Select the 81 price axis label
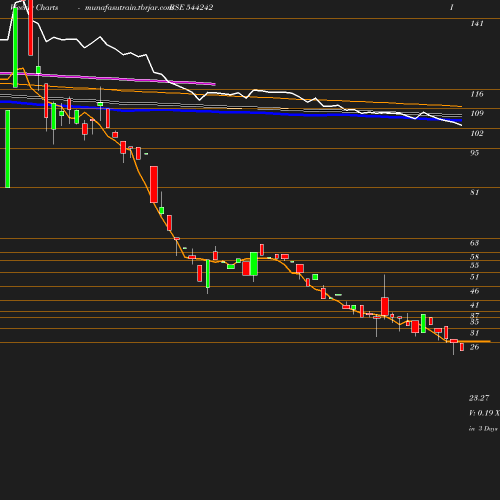The width and height of the screenshot is (500, 500). (x=474, y=192)
